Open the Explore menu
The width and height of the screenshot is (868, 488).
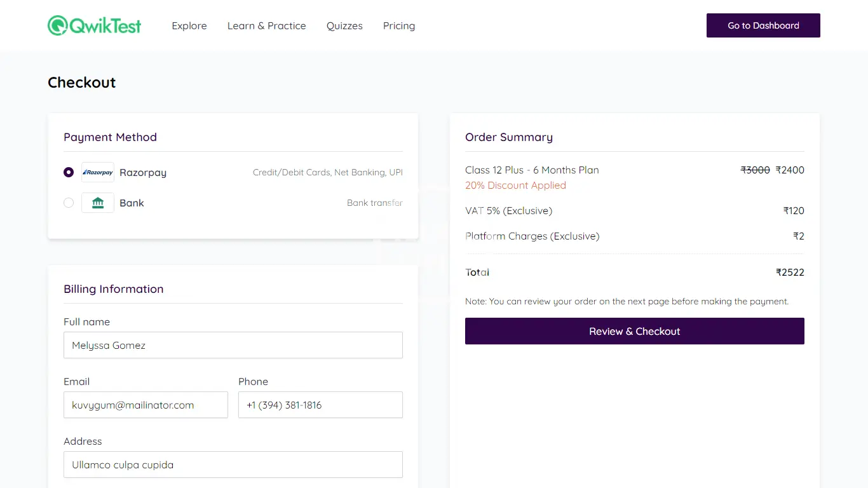coord(189,25)
